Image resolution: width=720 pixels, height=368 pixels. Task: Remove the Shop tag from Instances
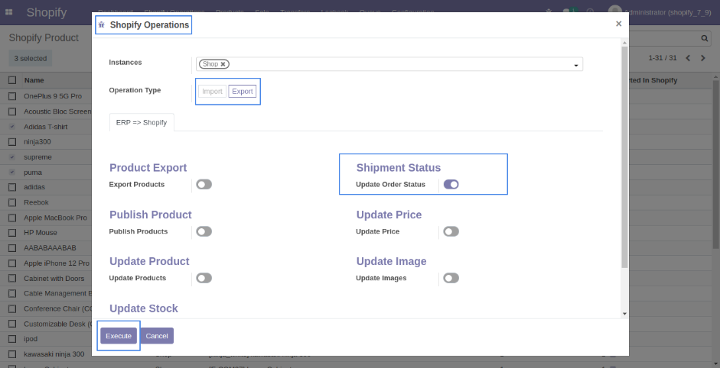(223, 64)
